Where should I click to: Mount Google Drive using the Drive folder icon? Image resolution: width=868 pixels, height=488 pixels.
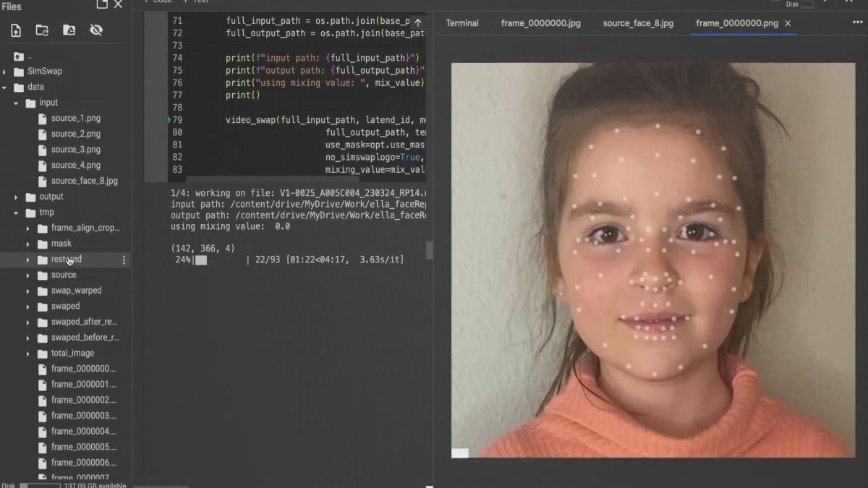pos(69,30)
